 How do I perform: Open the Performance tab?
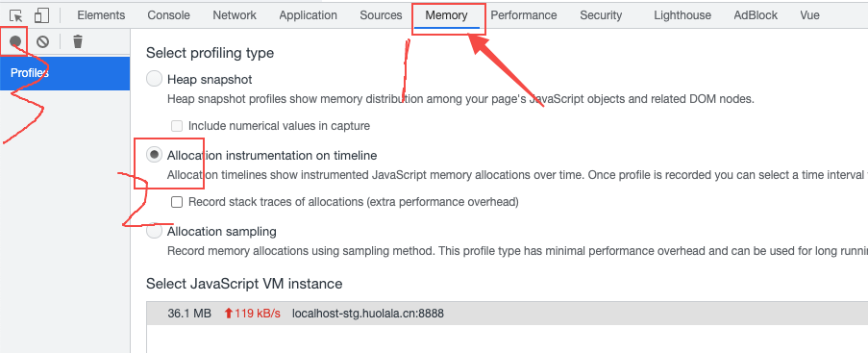(524, 15)
